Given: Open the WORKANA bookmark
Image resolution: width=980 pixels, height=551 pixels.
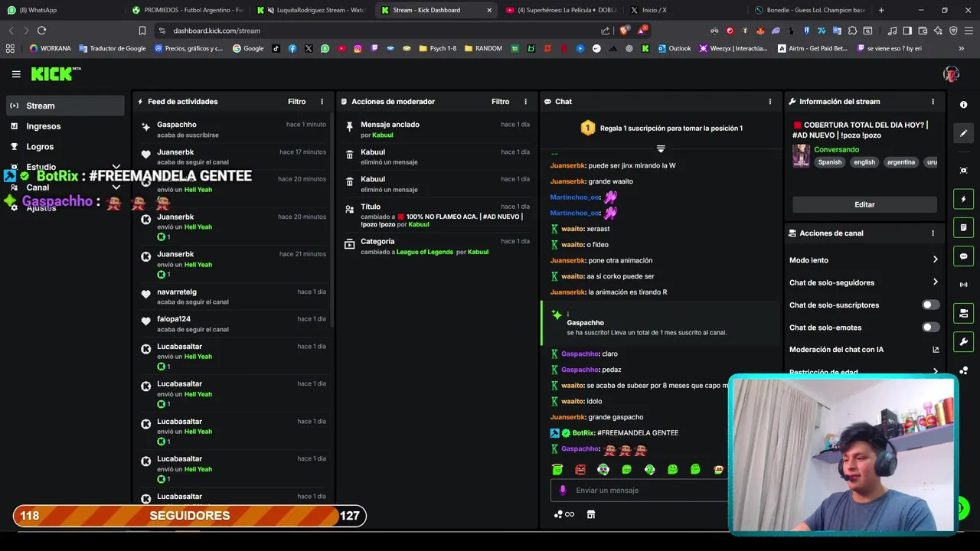Looking at the screenshot, I should 50,48.
